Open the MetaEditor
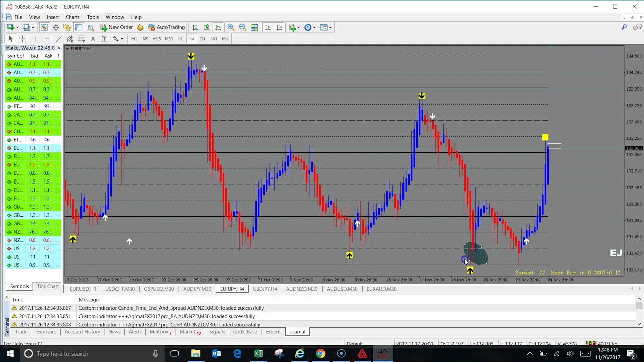The image size is (644, 362). click(140, 27)
